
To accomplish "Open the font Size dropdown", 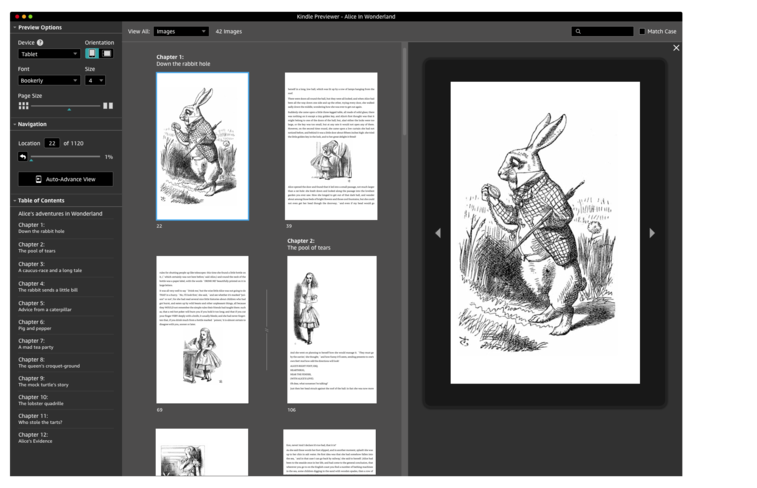I will click(x=95, y=81).
